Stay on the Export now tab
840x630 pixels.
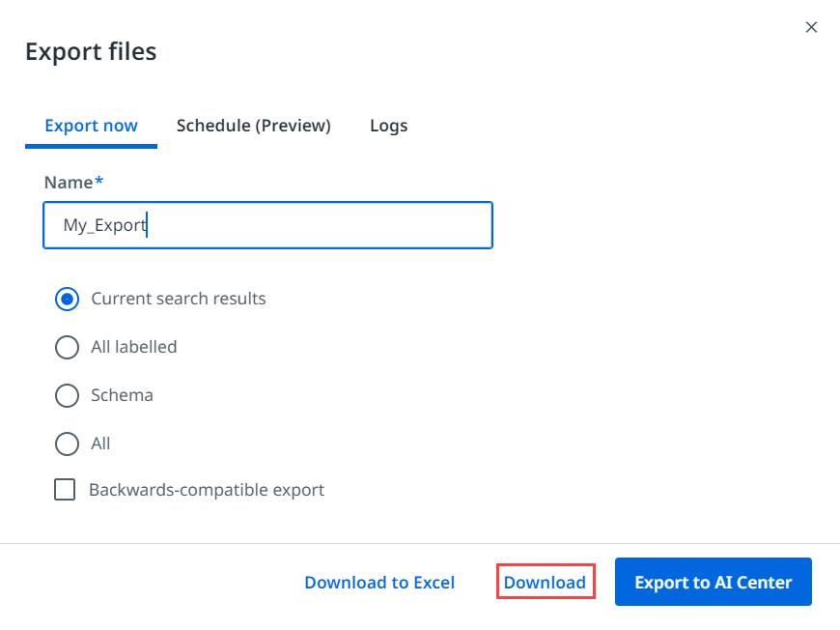pos(91,126)
